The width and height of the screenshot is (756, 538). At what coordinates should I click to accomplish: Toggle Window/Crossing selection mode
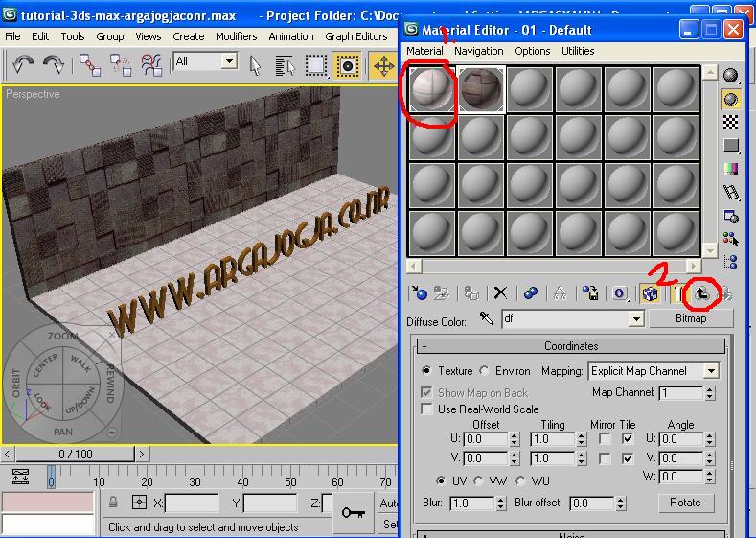pyautogui.click(x=347, y=65)
